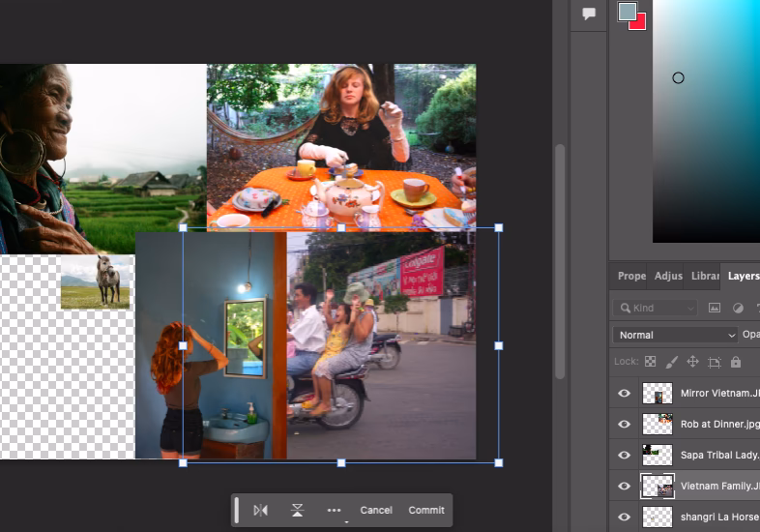Open the Normal blend mode dropdown

tap(675, 335)
